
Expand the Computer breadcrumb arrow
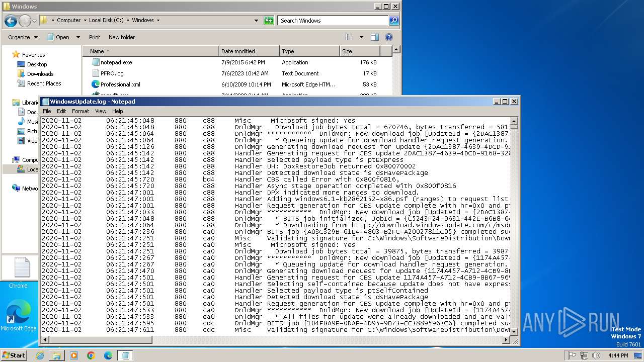(x=85, y=21)
